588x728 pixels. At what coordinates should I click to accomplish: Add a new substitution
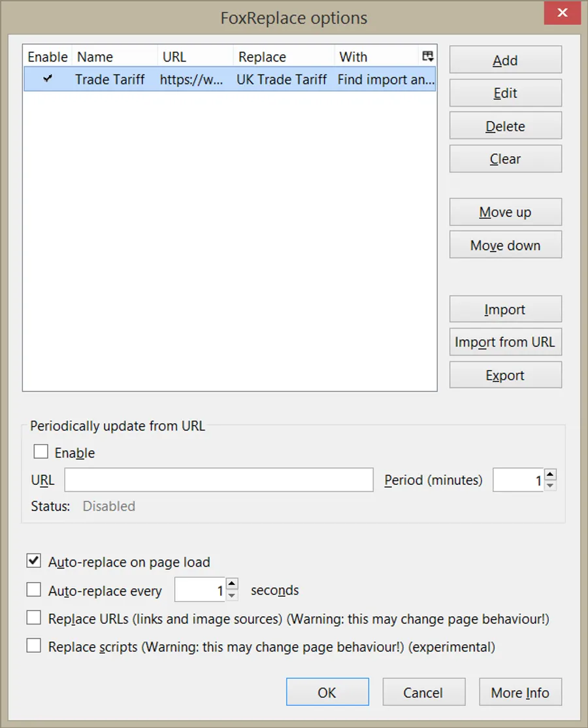coord(505,59)
